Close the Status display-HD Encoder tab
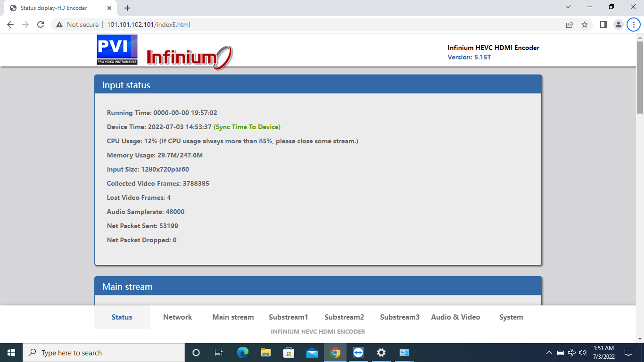This screenshot has height=362, width=644. click(109, 8)
